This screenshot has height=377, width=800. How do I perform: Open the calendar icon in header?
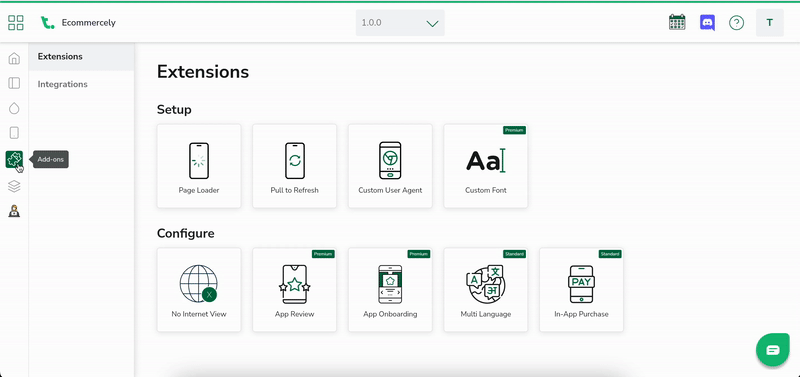coord(677,22)
